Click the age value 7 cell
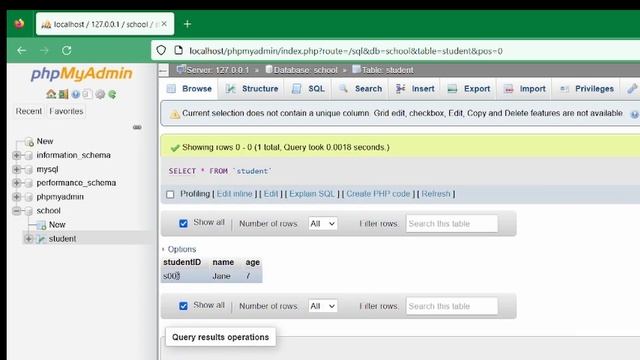This screenshot has width=640, height=360. (x=248, y=276)
